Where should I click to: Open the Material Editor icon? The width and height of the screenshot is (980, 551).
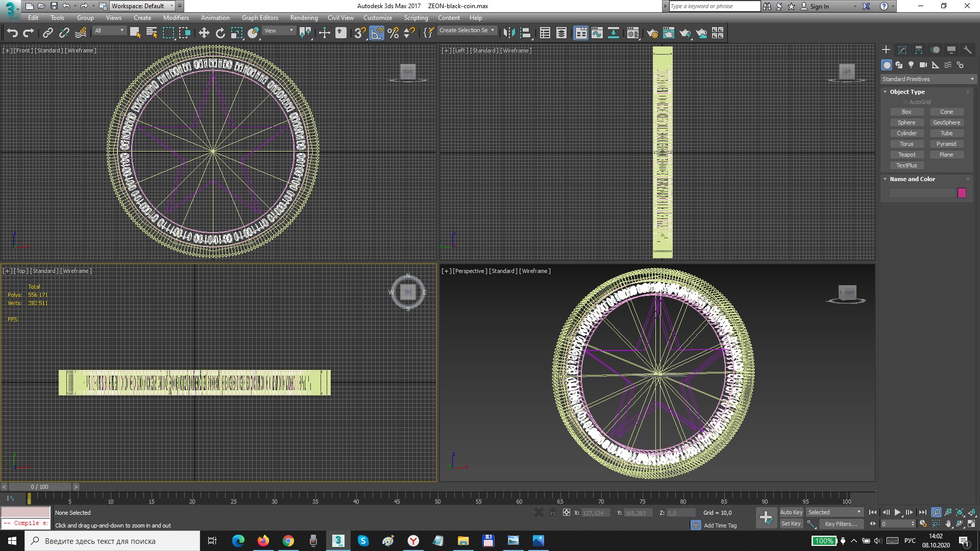[x=633, y=33]
